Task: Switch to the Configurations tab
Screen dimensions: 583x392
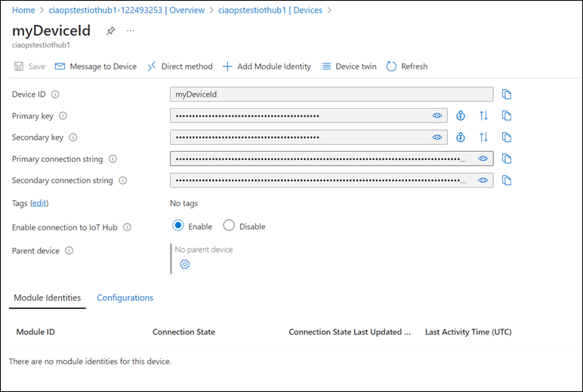Action: coord(125,298)
